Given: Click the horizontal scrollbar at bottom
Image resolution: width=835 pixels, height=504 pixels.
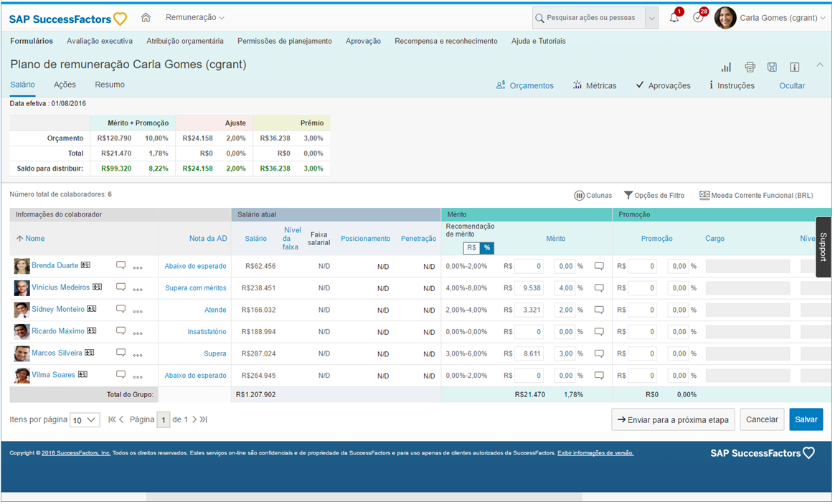Looking at the screenshot, I should (364, 497).
